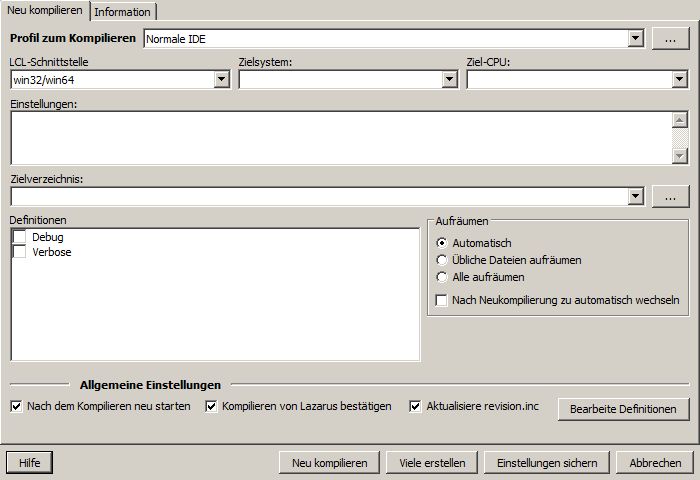Select Alle aufräumen radio option
The height and width of the screenshot is (480, 700).
442,277
